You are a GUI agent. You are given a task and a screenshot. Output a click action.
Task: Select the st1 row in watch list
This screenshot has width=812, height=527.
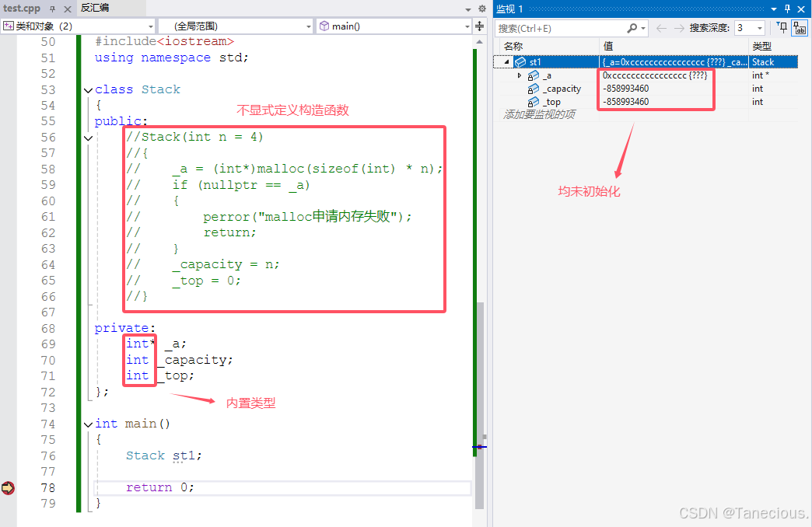point(646,62)
